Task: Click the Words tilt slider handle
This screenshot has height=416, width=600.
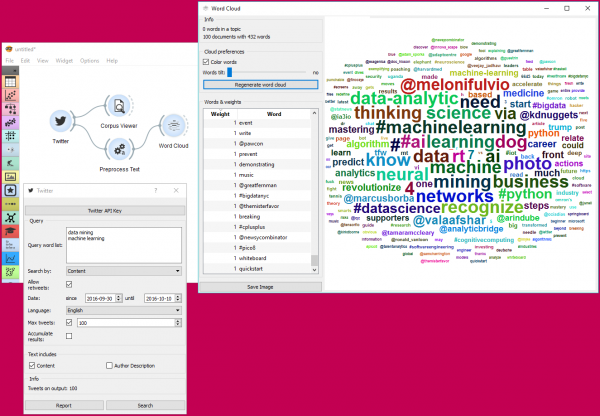Action: click(230, 72)
